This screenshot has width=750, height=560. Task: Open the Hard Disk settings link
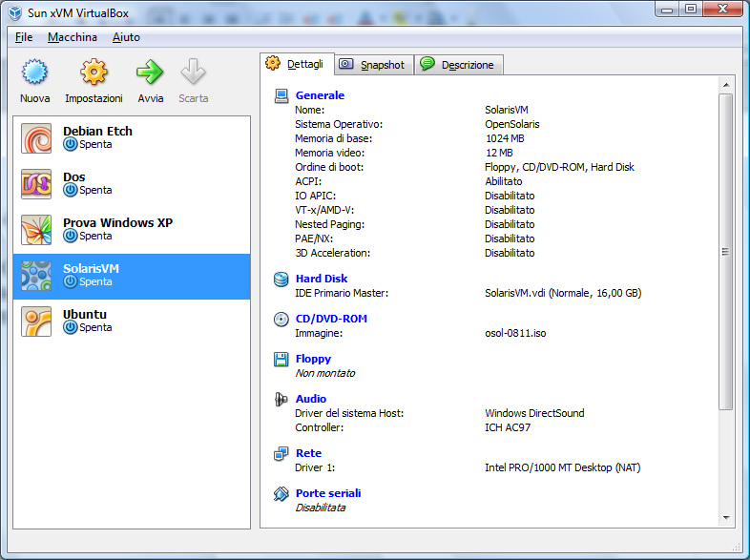(x=322, y=279)
